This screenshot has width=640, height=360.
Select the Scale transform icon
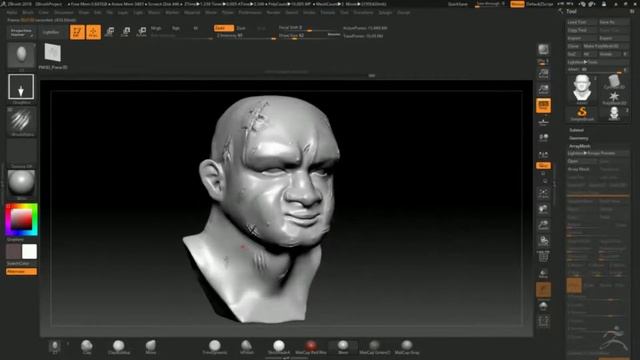coord(125,32)
